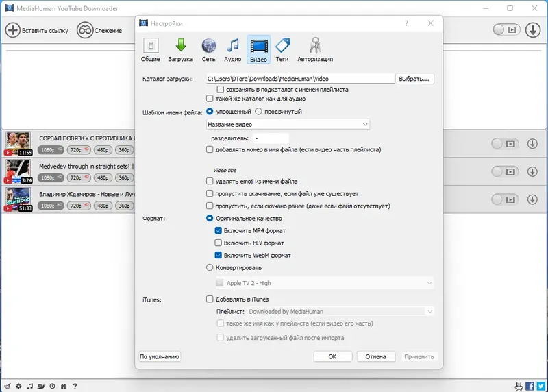The image size is (548, 392).
Task: Check 'Включить FLV формат'
Action: click(218, 243)
